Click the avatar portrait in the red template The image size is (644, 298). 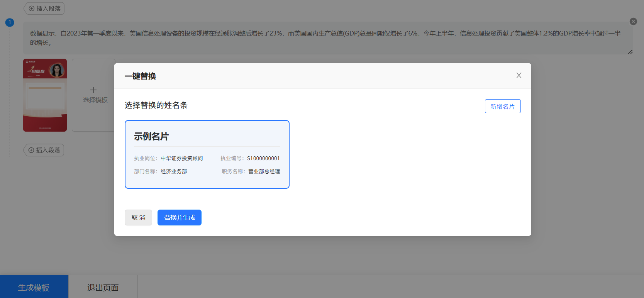(57, 70)
